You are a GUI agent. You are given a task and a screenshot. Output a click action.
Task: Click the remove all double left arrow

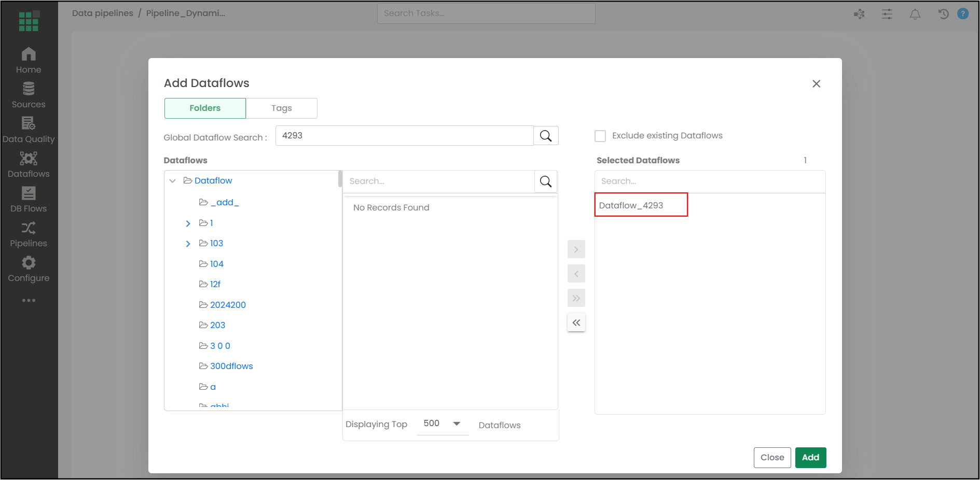(576, 322)
